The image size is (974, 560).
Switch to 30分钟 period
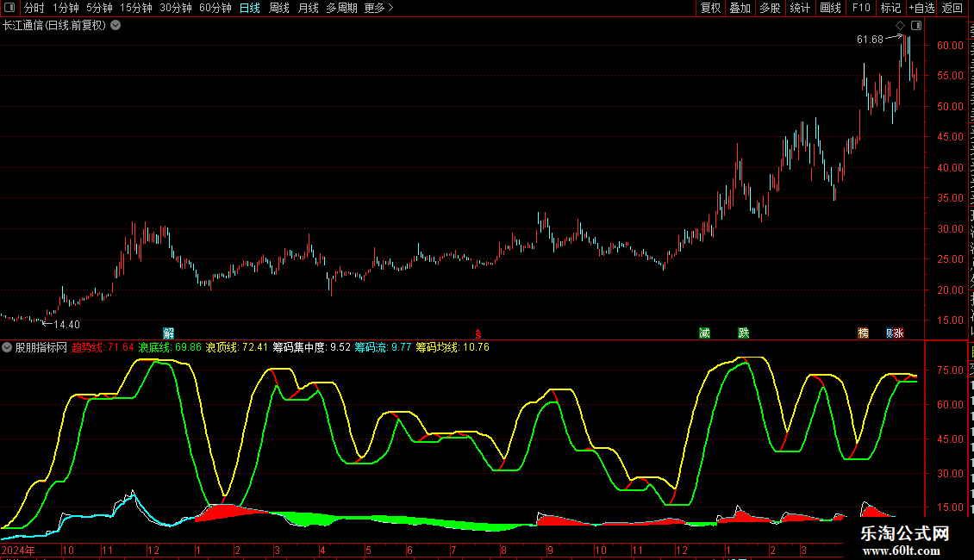(x=176, y=8)
